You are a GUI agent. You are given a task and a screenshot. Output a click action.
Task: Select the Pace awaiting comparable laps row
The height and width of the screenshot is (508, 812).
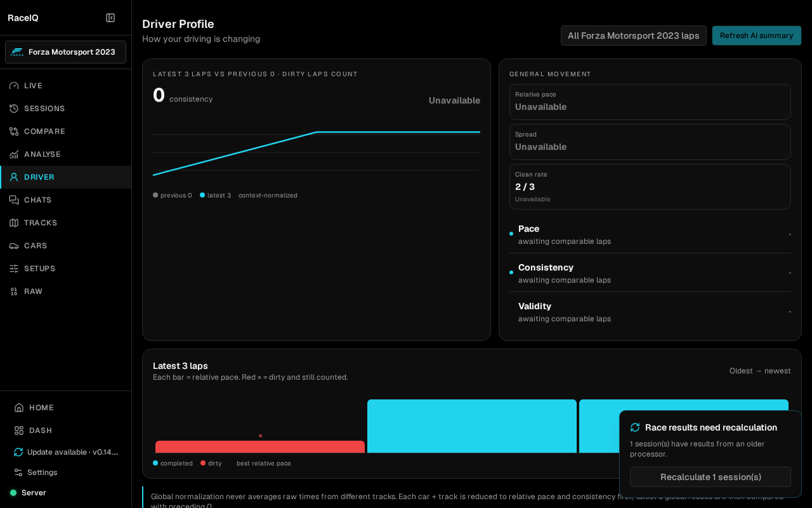[650, 234]
